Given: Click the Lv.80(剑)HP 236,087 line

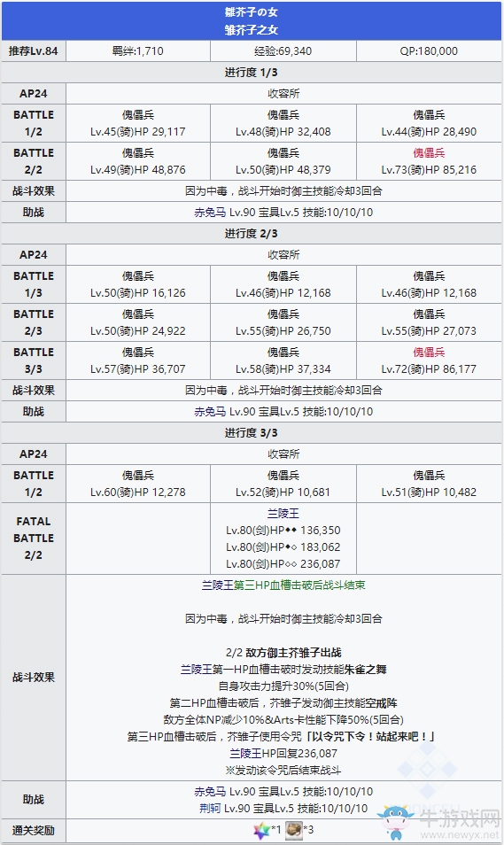Looking at the screenshot, I should (x=283, y=563).
